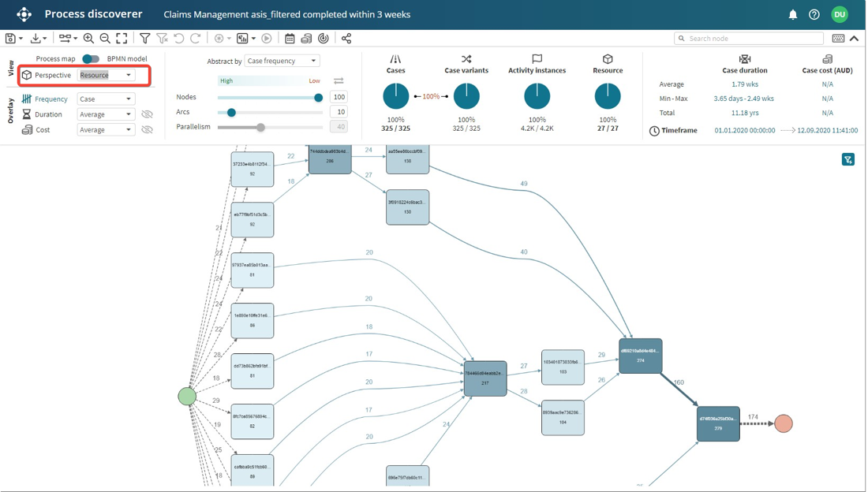Open the Frequency overlay Case dropdown
Screen dimensions: 868x492
[106, 99]
